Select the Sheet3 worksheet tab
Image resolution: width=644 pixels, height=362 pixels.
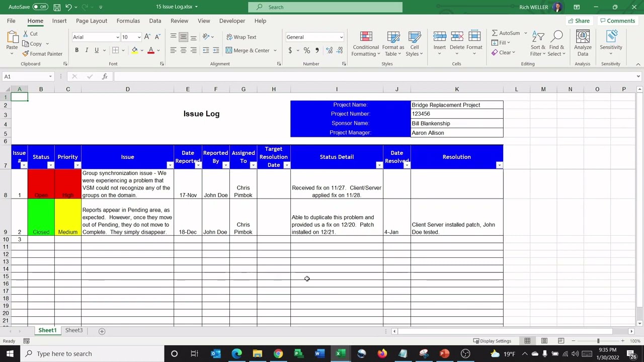[74, 330]
